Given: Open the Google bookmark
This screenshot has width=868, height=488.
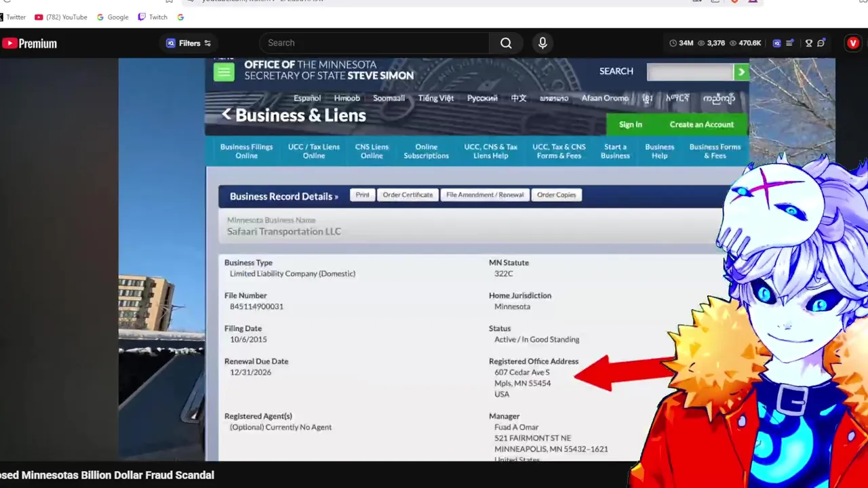Looking at the screenshot, I should (113, 17).
